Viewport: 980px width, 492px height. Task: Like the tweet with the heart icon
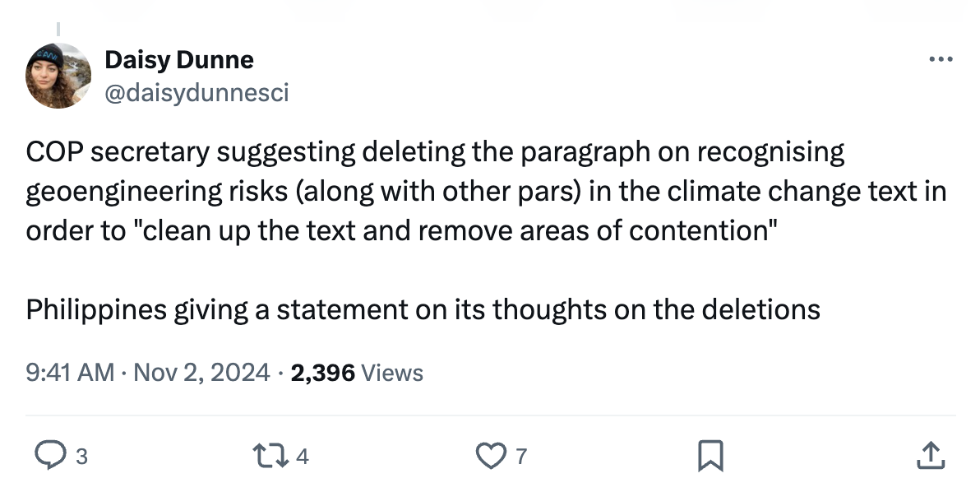point(494,455)
